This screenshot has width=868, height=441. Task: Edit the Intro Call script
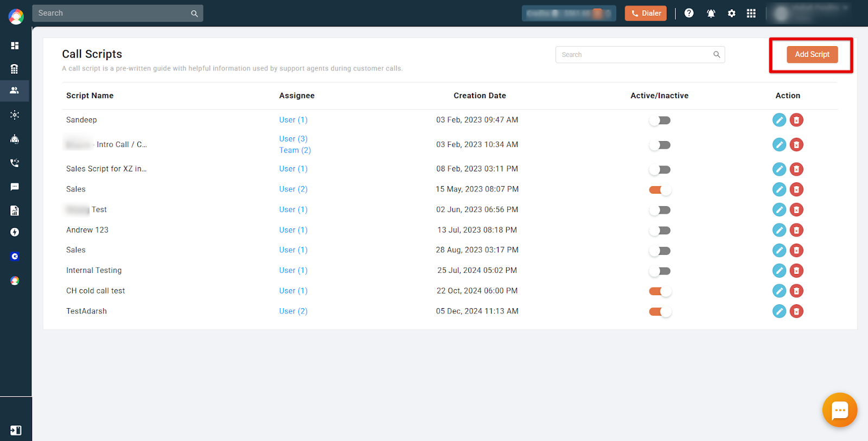779,144
